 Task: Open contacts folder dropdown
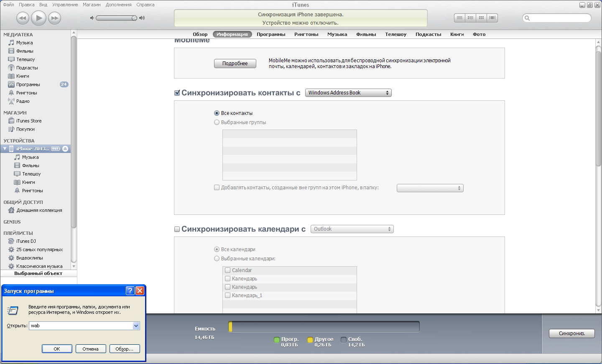pos(430,188)
